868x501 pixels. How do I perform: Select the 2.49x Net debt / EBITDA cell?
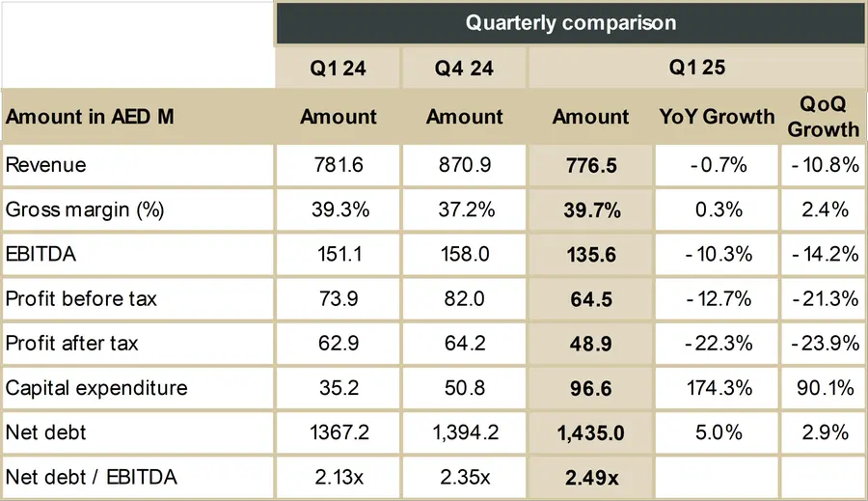tap(590, 477)
